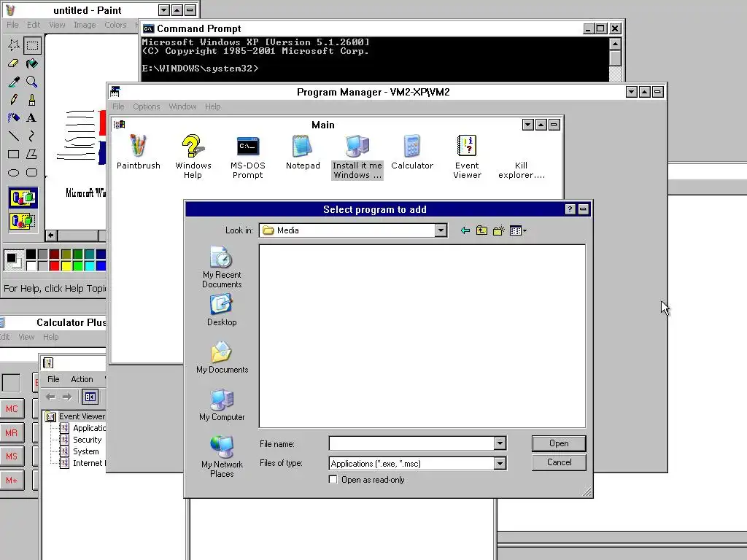The image size is (747, 560).
Task: Select the Pick Color eyedropper tool
Action: (14, 82)
